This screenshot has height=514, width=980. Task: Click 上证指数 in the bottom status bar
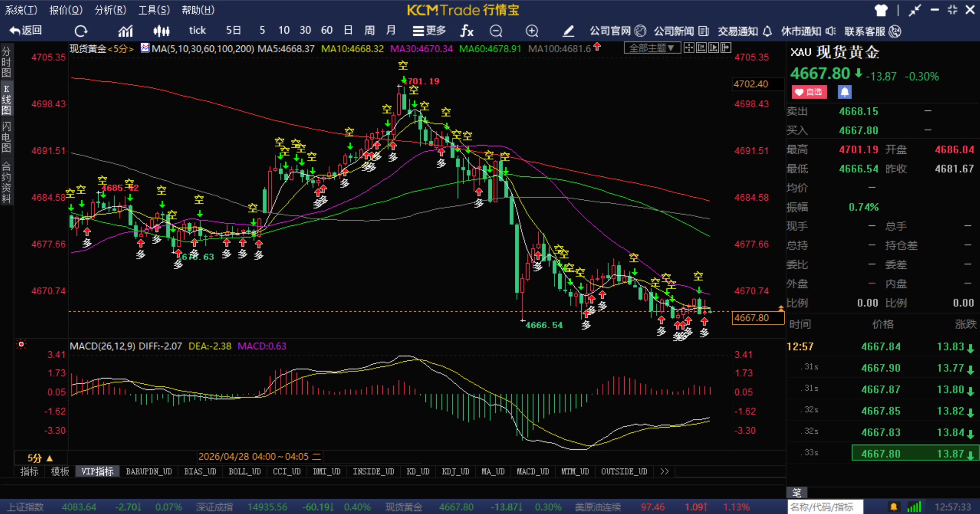point(26,507)
